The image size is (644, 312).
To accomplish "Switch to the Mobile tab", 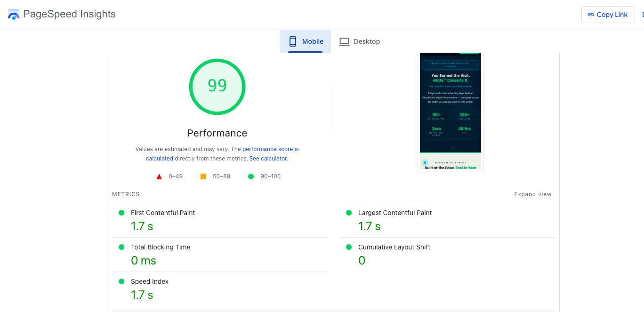I will (306, 41).
